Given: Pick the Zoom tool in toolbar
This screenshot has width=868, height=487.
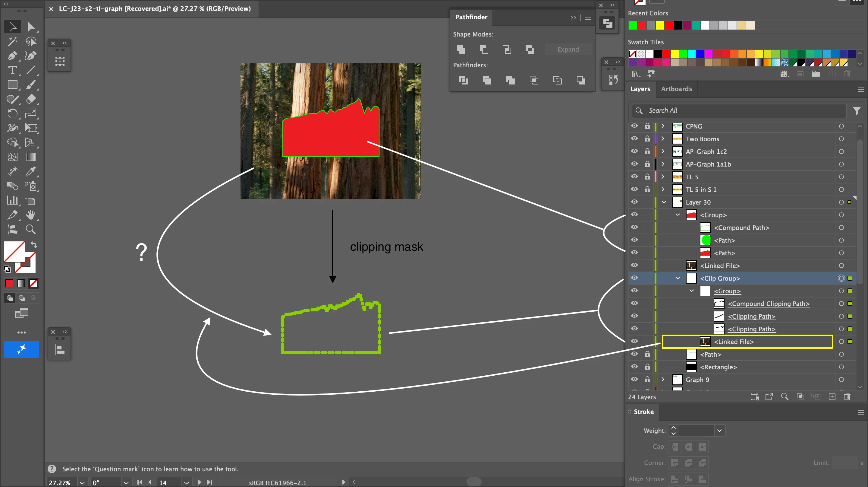Looking at the screenshot, I should [31, 229].
